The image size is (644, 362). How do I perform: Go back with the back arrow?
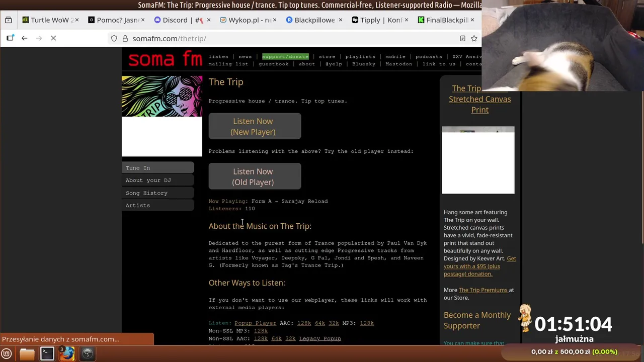[x=24, y=38]
